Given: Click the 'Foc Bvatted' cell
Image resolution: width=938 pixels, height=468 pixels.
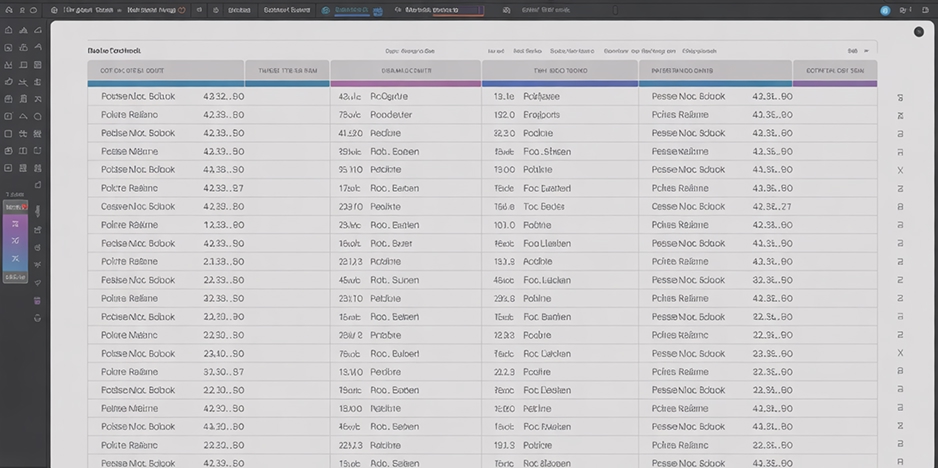Looking at the screenshot, I should (547, 188).
